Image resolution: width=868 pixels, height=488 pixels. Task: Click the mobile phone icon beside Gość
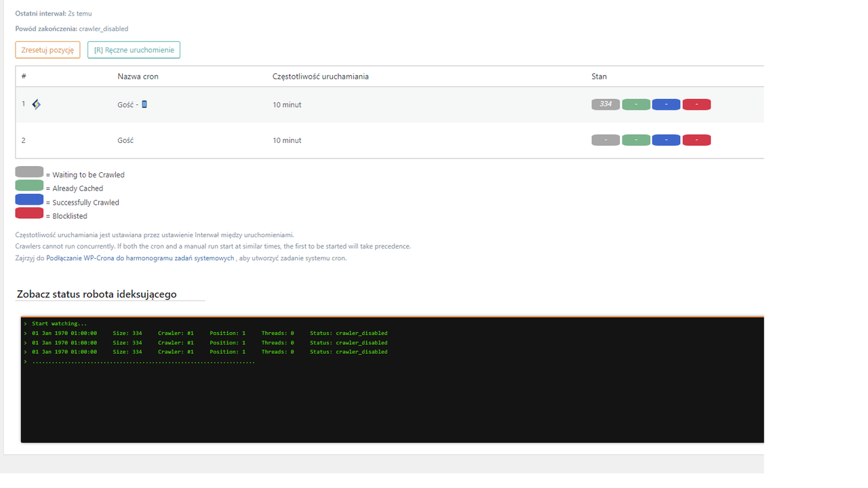(144, 104)
